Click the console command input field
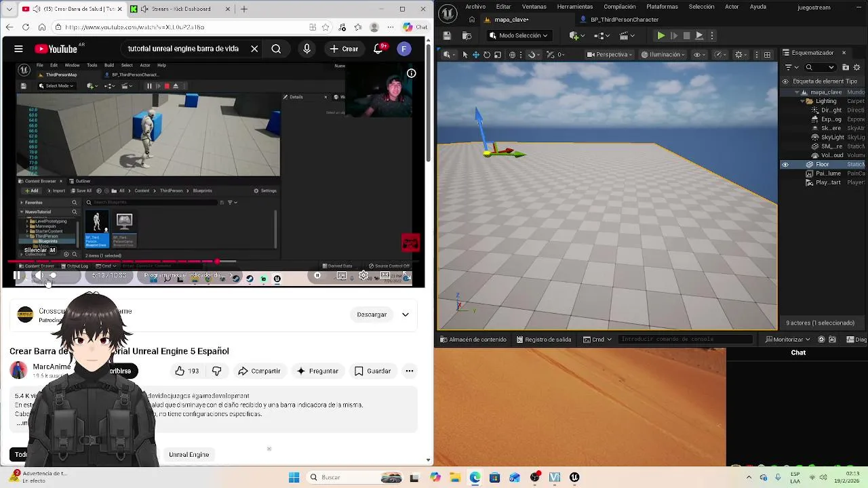Viewport: 868px width, 488px height. 685,340
